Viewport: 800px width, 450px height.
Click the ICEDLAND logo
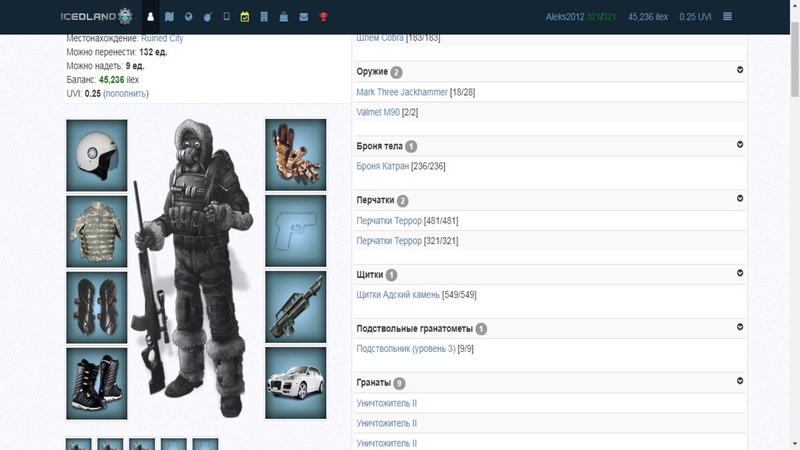(93, 16)
